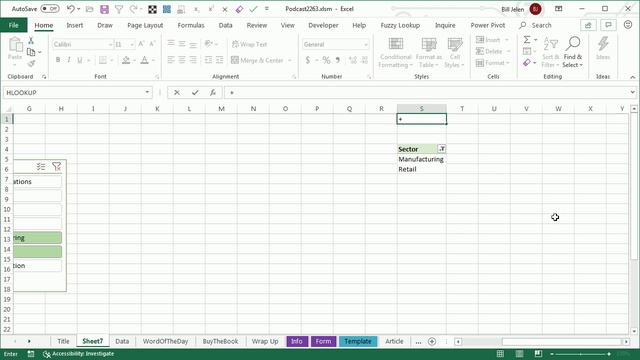
Task: Switch to Normal view in status bar
Action: pyautogui.click(x=500, y=353)
